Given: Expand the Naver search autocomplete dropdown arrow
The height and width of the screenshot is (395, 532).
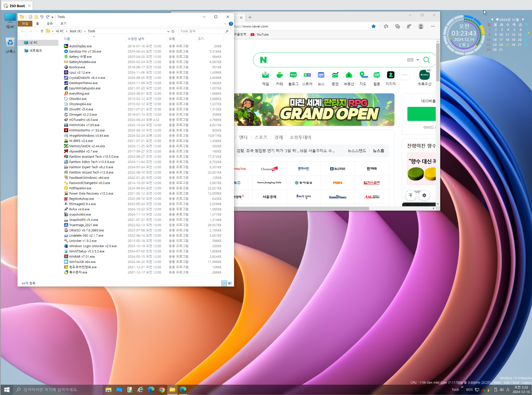Looking at the screenshot, I should click(x=418, y=60).
